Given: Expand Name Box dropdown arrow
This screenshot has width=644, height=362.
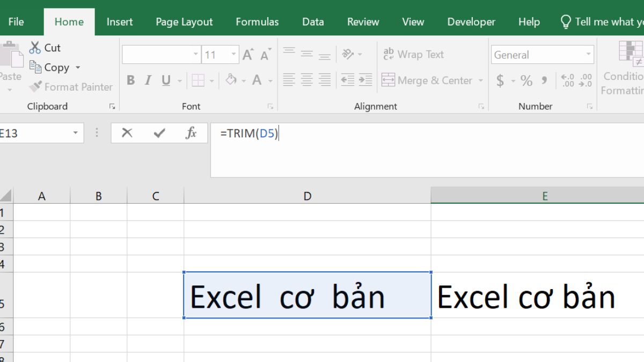Looking at the screenshot, I should 76,133.
